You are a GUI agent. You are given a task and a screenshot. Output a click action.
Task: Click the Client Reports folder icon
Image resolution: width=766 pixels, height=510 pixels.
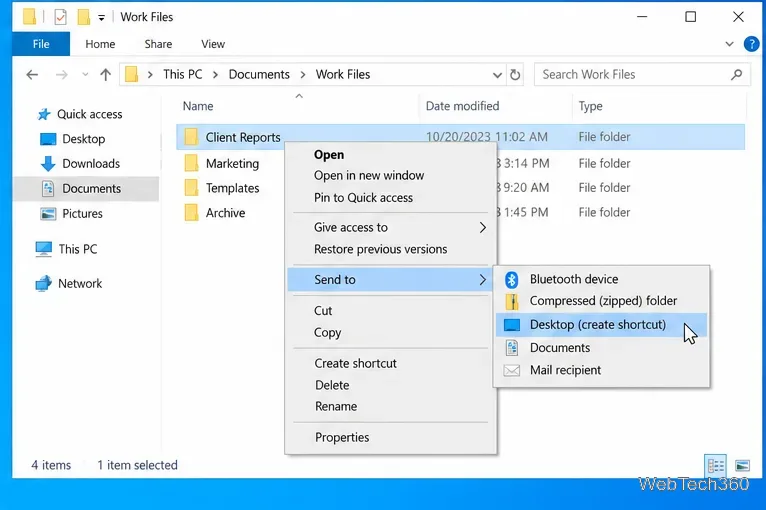(x=191, y=137)
